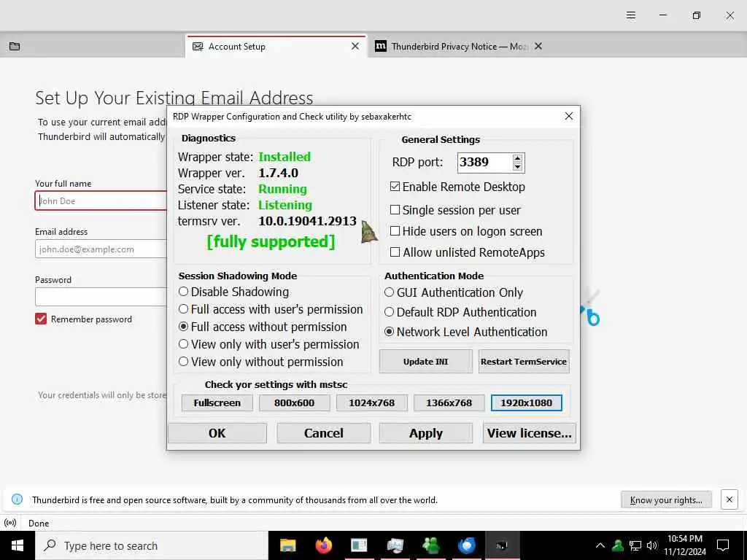Open the dark RDP Wrapper taskbar icon

coord(502,545)
